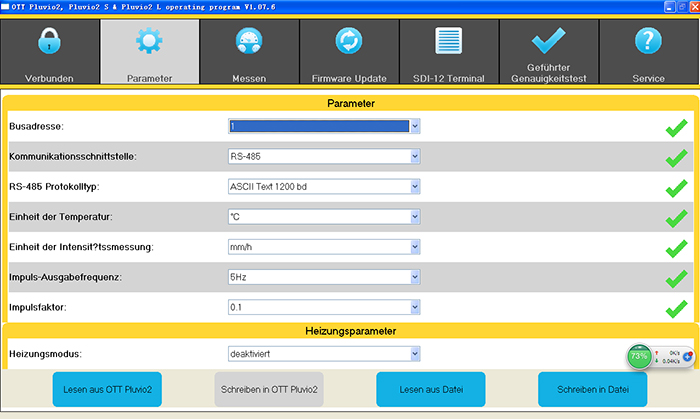The width and height of the screenshot is (700, 419).
Task: Click the Heizungsparameter section header
Action: click(x=350, y=331)
